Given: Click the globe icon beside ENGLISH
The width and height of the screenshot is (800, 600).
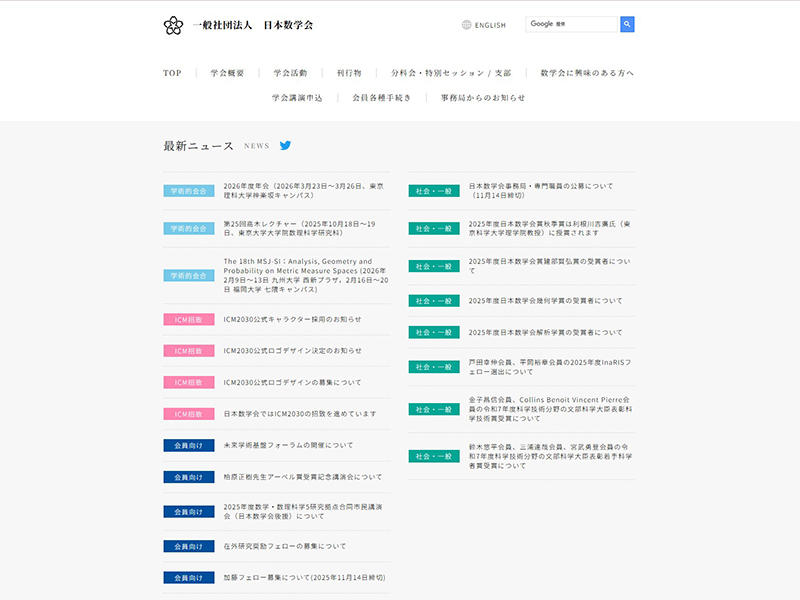Looking at the screenshot, I should (x=466, y=25).
